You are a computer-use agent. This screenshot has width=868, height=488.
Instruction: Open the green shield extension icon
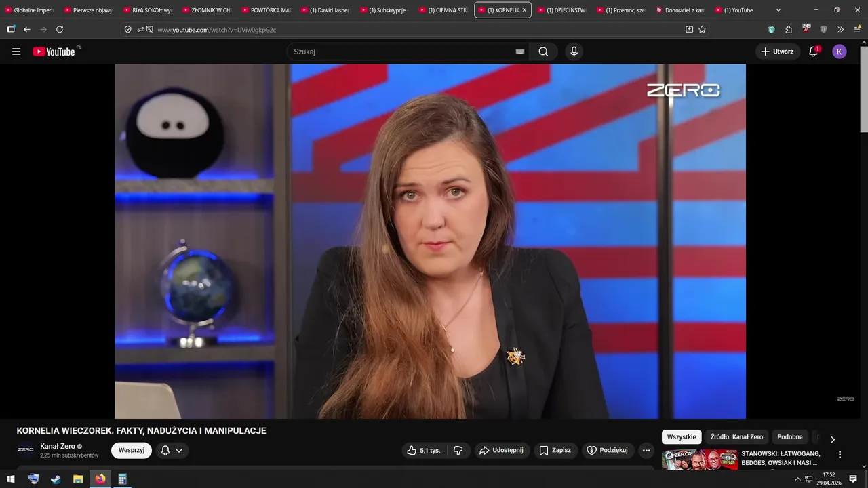(x=772, y=29)
